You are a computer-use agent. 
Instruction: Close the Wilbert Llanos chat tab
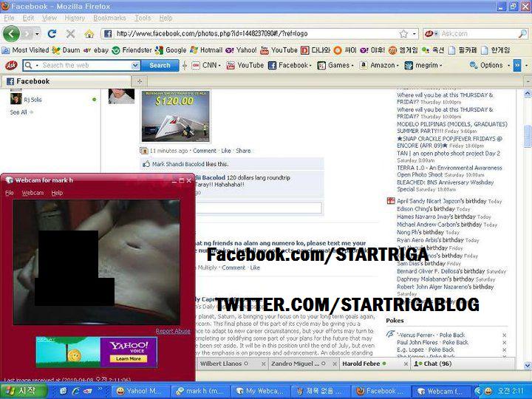[x=263, y=364]
